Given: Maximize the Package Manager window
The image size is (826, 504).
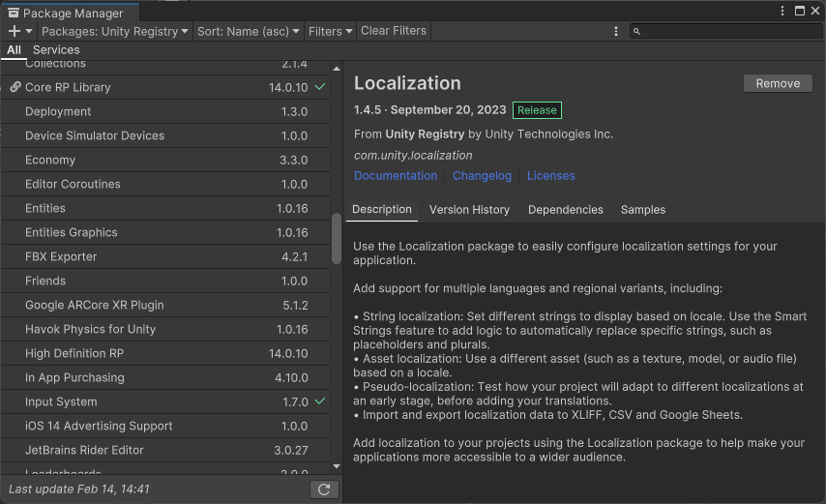Looking at the screenshot, I should pos(800,11).
